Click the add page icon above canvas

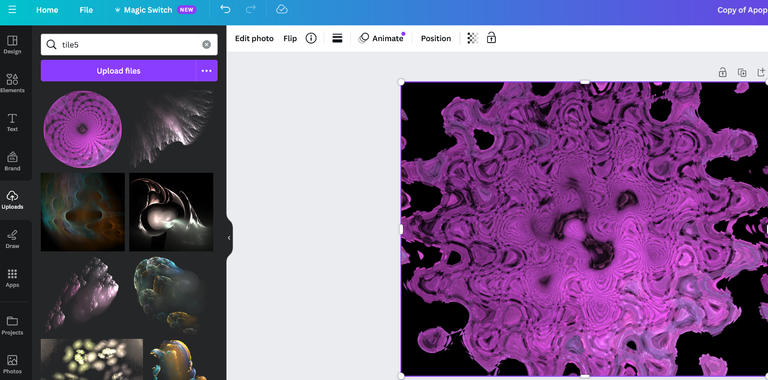click(x=762, y=72)
